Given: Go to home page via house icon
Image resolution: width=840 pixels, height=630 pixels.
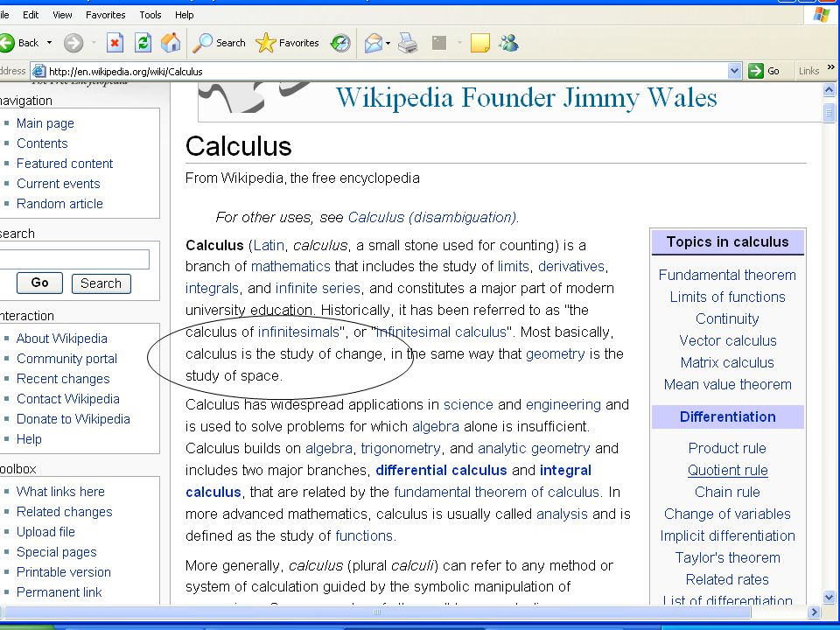Looking at the screenshot, I should [x=171, y=43].
